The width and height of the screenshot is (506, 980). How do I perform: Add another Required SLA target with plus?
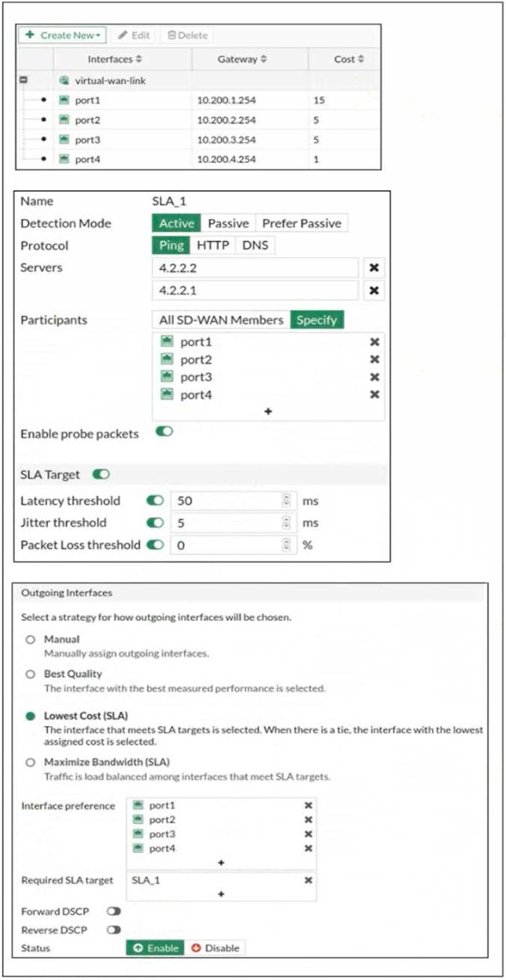[221, 894]
